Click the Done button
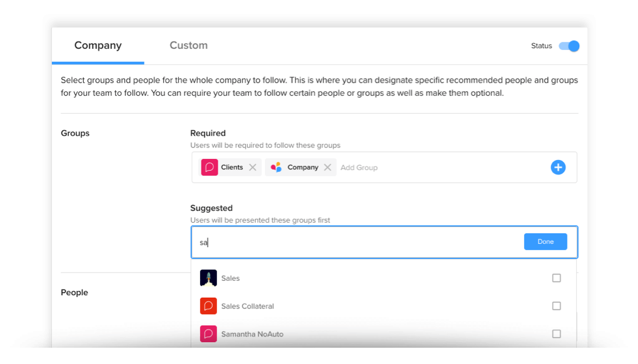The image size is (638, 364). point(545,241)
